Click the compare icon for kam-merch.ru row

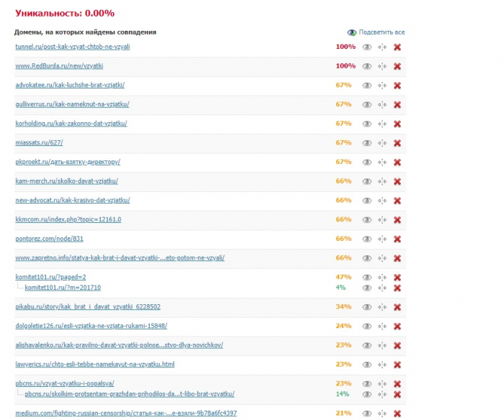[382, 181]
